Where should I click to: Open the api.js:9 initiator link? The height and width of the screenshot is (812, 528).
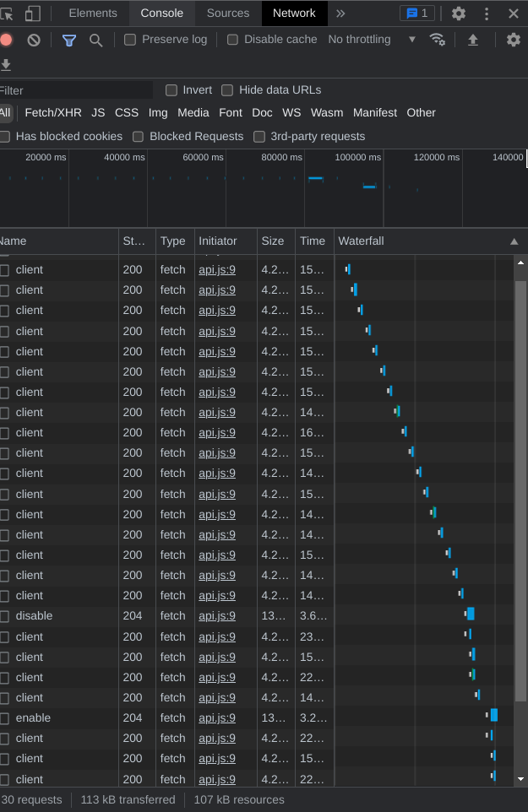coord(216,269)
